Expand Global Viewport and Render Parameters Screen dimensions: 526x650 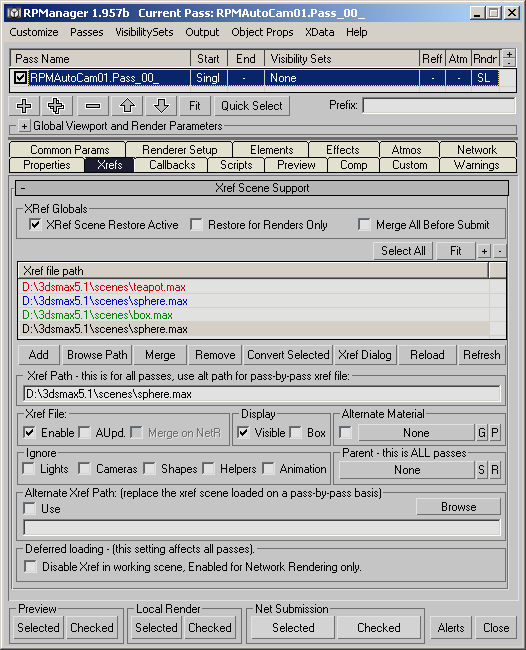tap(24, 126)
